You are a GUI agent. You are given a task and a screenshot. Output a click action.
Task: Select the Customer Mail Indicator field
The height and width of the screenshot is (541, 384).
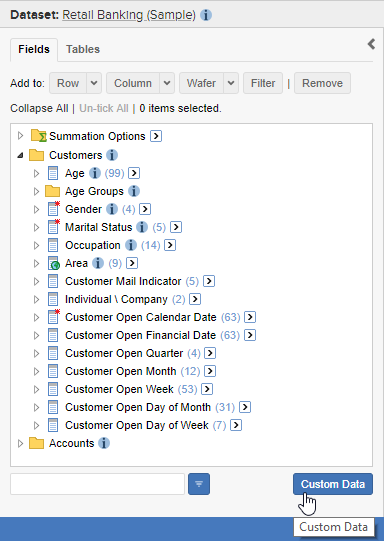point(123,281)
